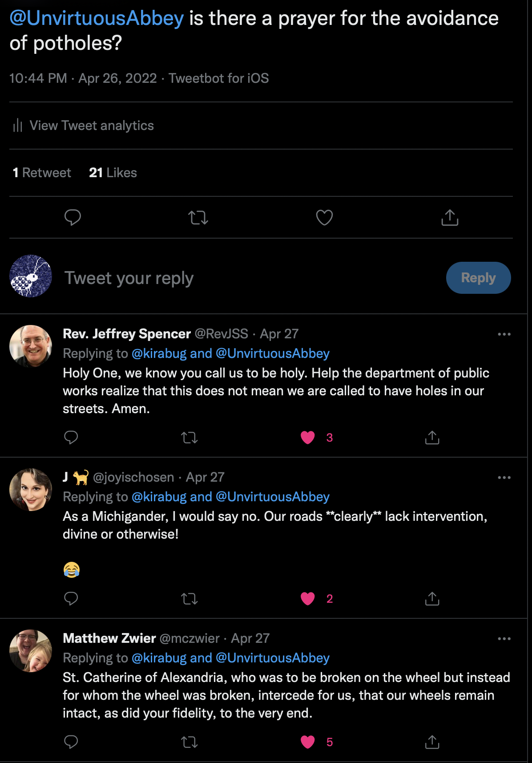Reply to joyischosen's Michigander tweet
The width and height of the screenshot is (532, 763).
pyautogui.click(x=71, y=599)
